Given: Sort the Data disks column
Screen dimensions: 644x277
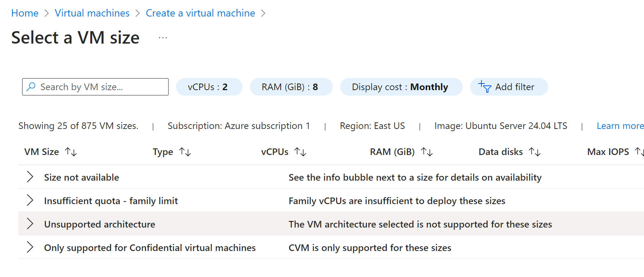Looking at the screenshot, I should pos(535,151).
